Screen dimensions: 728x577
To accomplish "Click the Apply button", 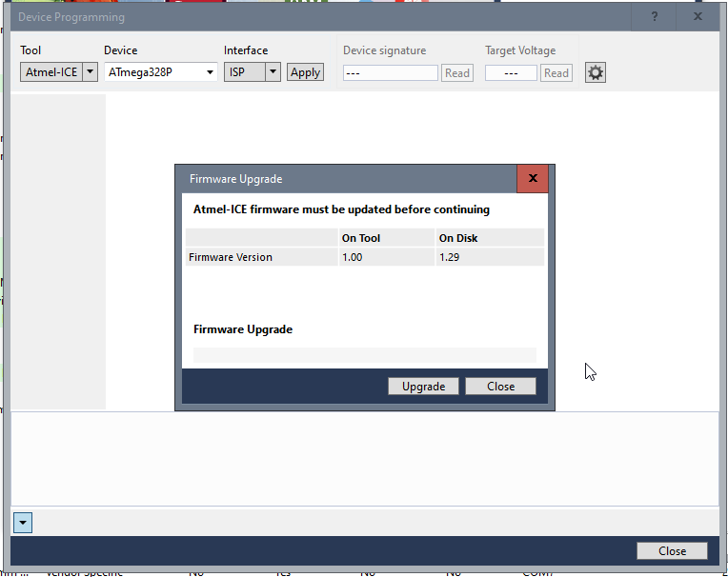I will (305, 72).
